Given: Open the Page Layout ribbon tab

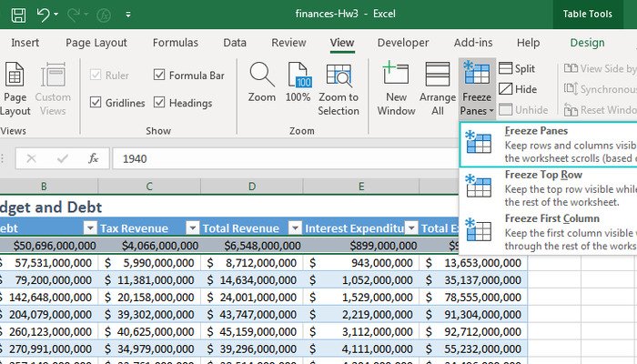Looking at the screenshot, I should tap(96, 43).
